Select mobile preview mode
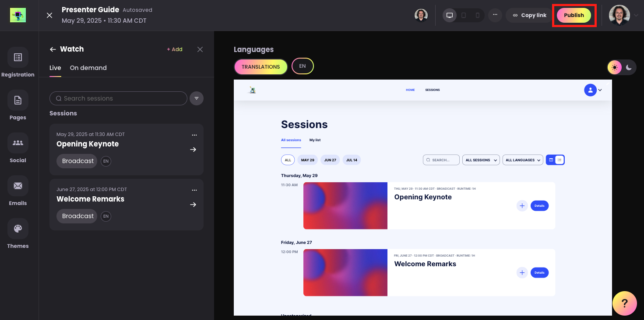The image size is (644, 320). pos(478,15)
